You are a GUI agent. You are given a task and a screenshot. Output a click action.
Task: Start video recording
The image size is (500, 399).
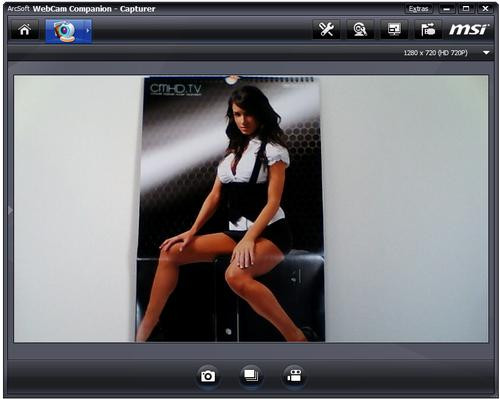coord(294,376)
